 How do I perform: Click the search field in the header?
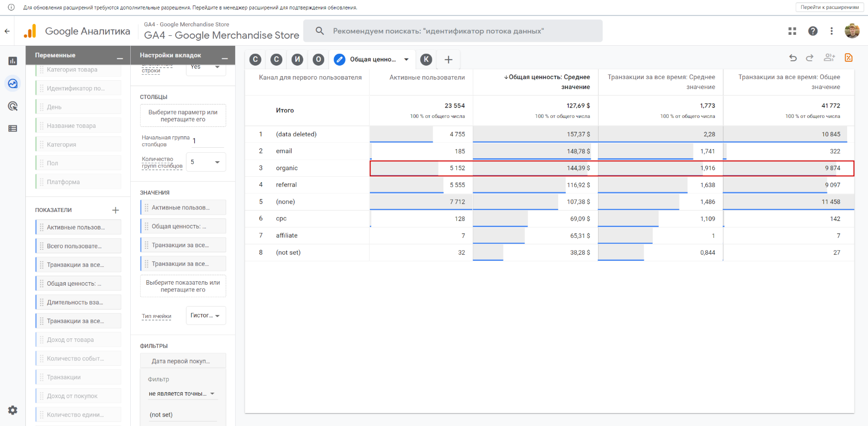pyautogui.click(x=453, y=31)
